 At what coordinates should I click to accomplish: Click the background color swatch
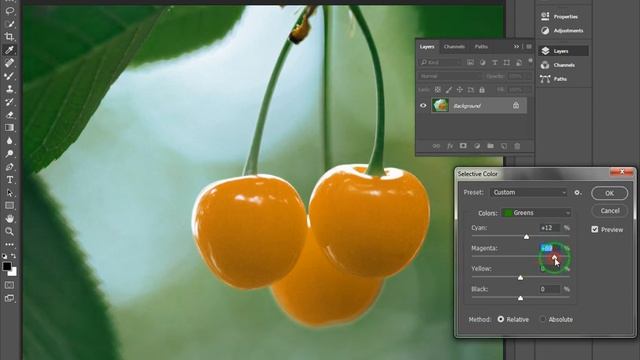click(13, 272)
